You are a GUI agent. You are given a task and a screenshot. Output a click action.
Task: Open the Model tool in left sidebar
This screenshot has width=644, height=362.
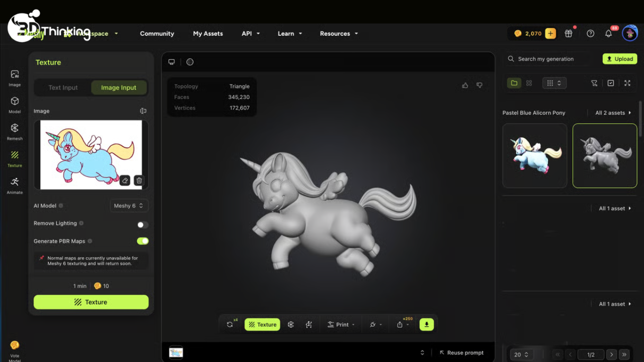tap(15, 105)
